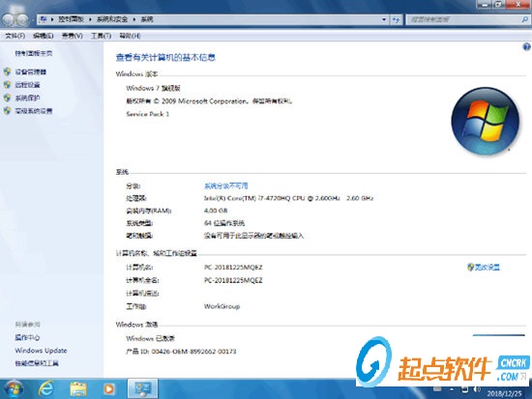Open the 查看(V) menu
Viewport: 532px width, 399px height.
coord(72,36)
